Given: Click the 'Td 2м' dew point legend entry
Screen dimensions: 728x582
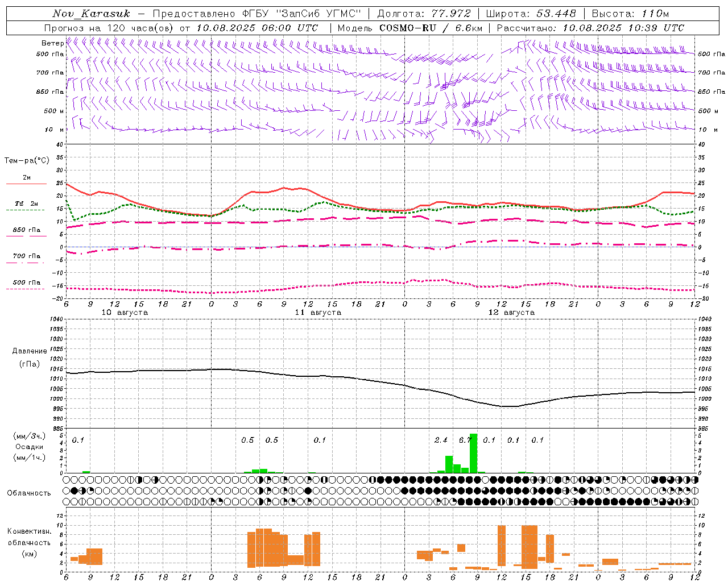Looking at the screenshot, I should [27, 203].
